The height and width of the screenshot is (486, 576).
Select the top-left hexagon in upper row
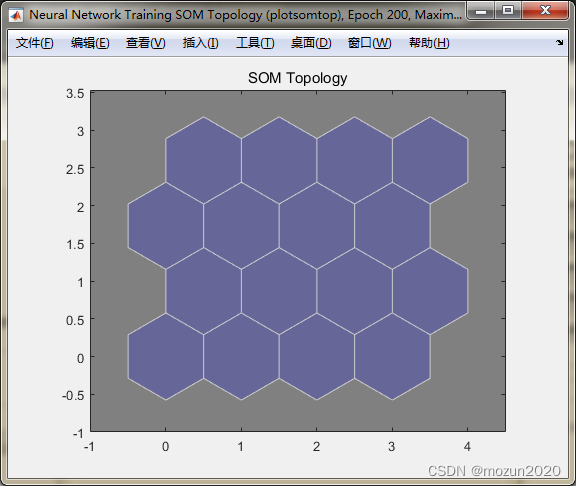point(204,160)
